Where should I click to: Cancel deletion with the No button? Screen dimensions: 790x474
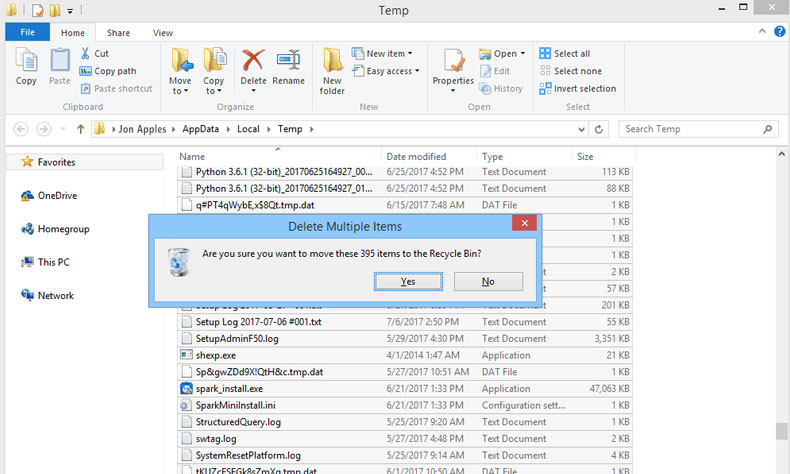coord(488,282)
